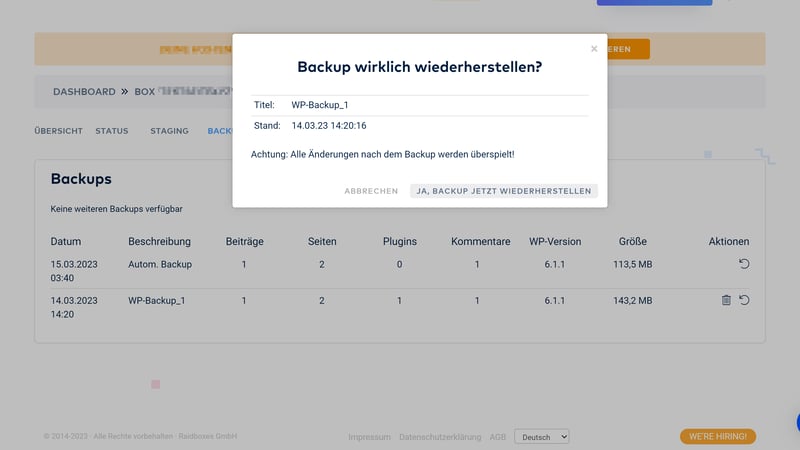Click the WE'RE HIRING! button
This screenshot has height=450, width=800.
point(717,437)
